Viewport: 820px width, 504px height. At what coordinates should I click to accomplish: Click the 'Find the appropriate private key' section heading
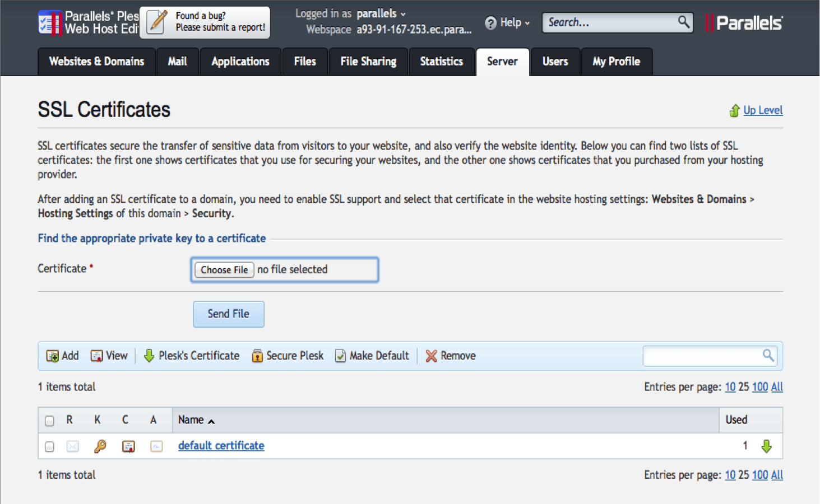(x=152, y=239)
